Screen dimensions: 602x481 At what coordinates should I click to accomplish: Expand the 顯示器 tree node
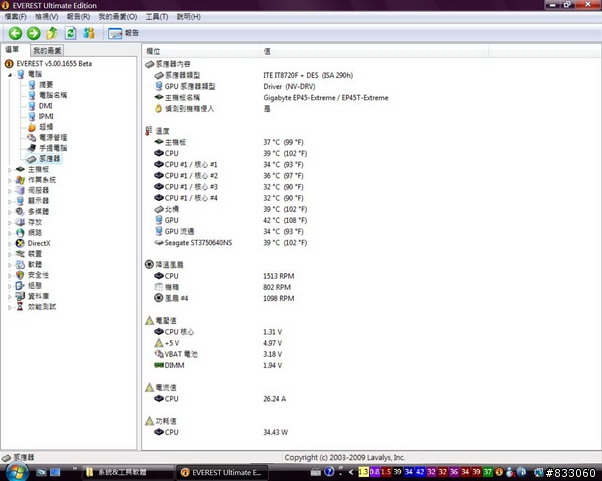click(x=10, y=201)
